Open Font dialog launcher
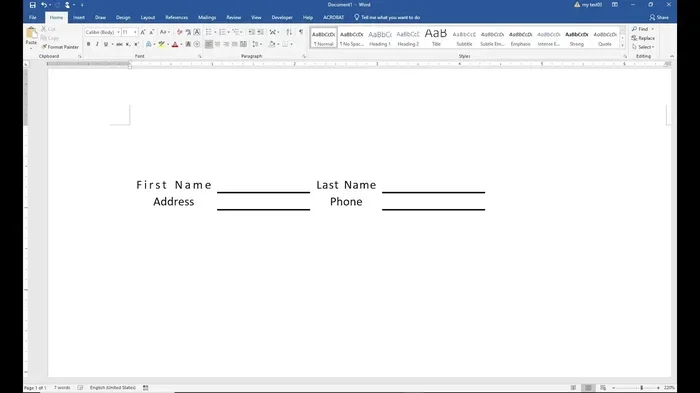Screen dimensions: 700x393 [x=200, y=57]
